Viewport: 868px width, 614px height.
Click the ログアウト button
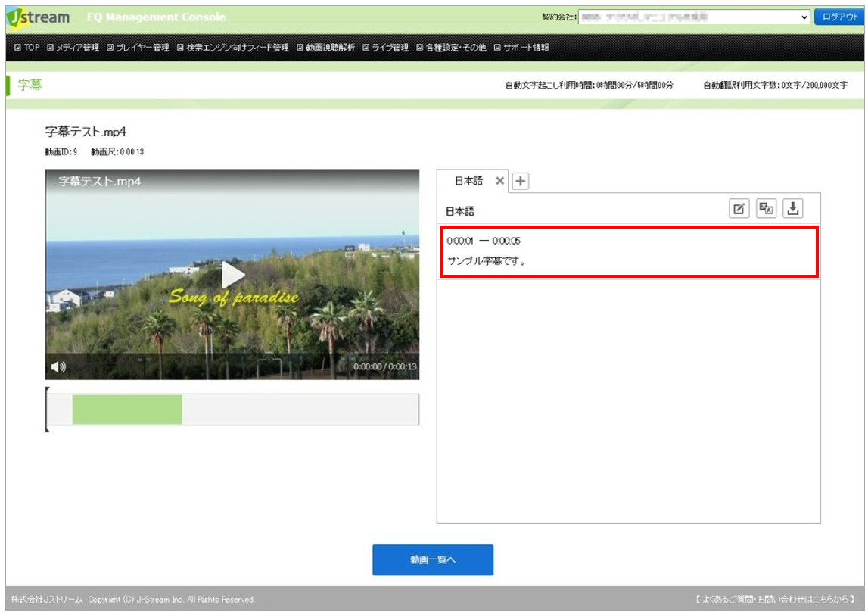(839, 17)
